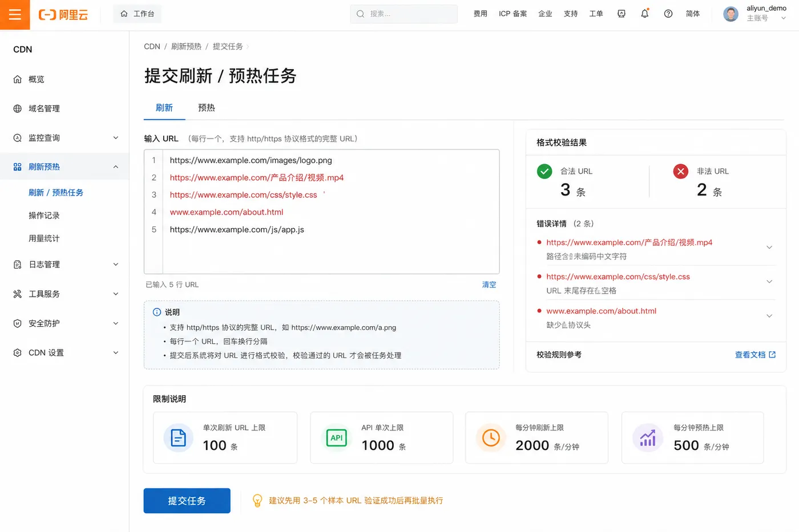Click into the top search box
The image size is (799, 532).
[x=404, y=14]
